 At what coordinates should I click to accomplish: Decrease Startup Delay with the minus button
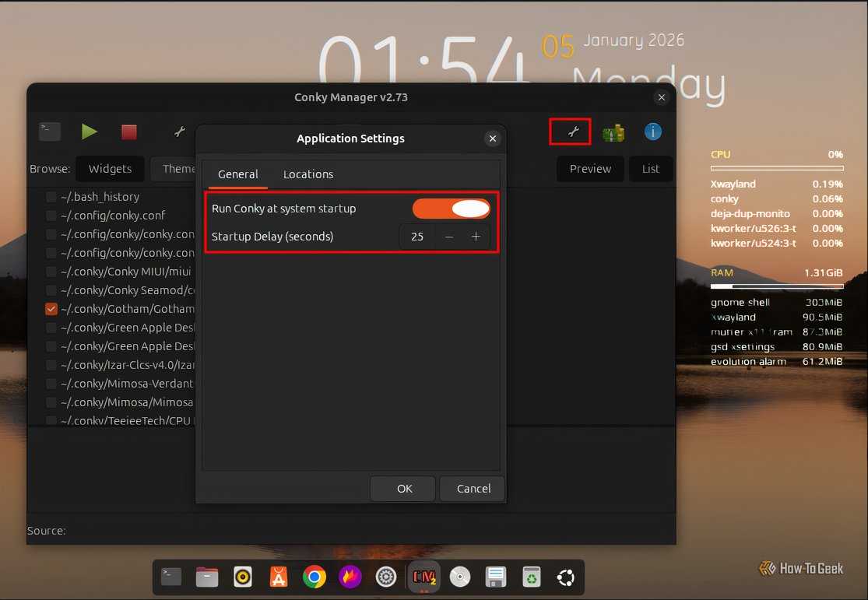[x=448, y=236]
